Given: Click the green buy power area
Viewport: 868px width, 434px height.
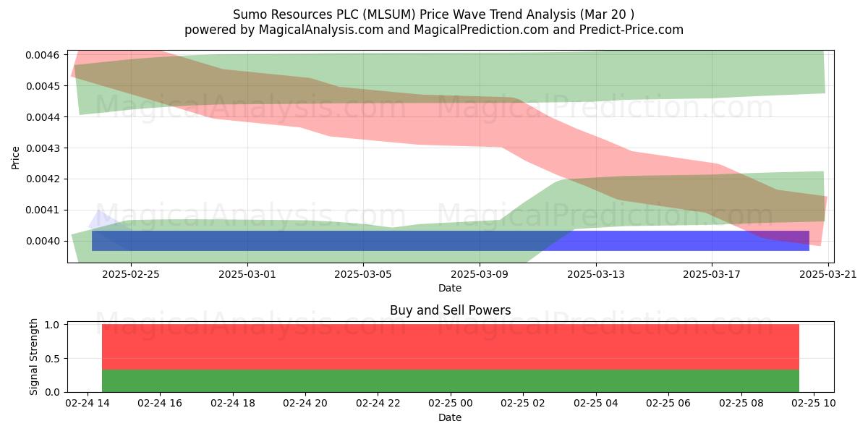Looking at the screenshot, I should [451, 381].
